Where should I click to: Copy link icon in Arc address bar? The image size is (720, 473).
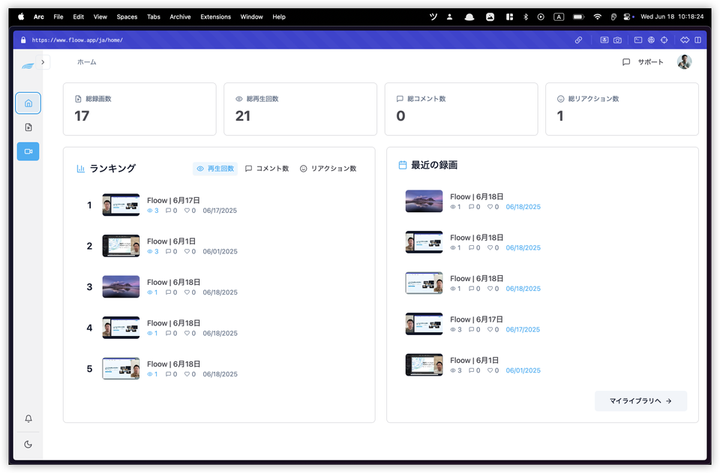pos(579,40)
